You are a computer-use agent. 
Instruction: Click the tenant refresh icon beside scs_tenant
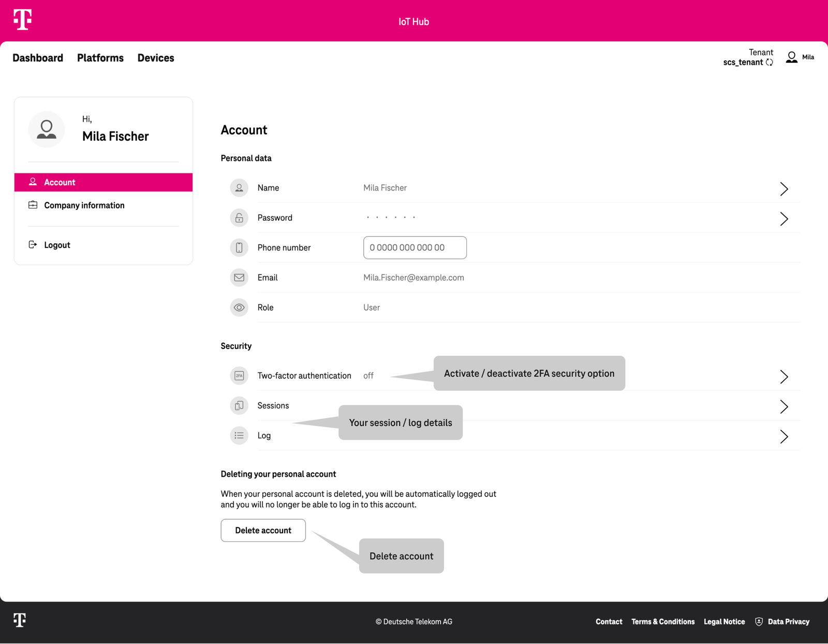coord(770,62)
